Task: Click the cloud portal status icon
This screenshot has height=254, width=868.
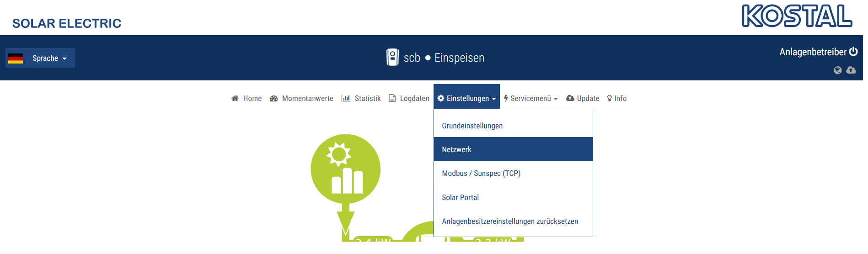Action: pyautogui.click(x=851, y=70)
